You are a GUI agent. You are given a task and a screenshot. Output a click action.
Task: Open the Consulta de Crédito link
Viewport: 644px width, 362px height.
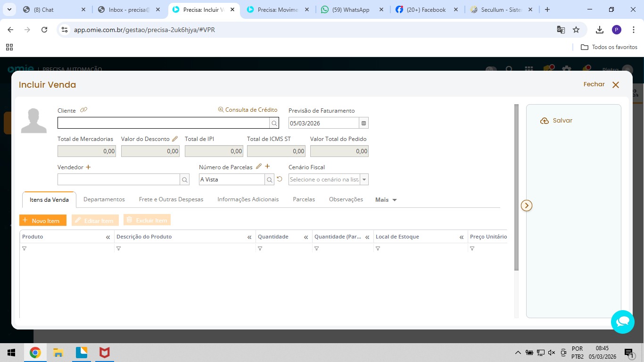[x=248, y=110]
